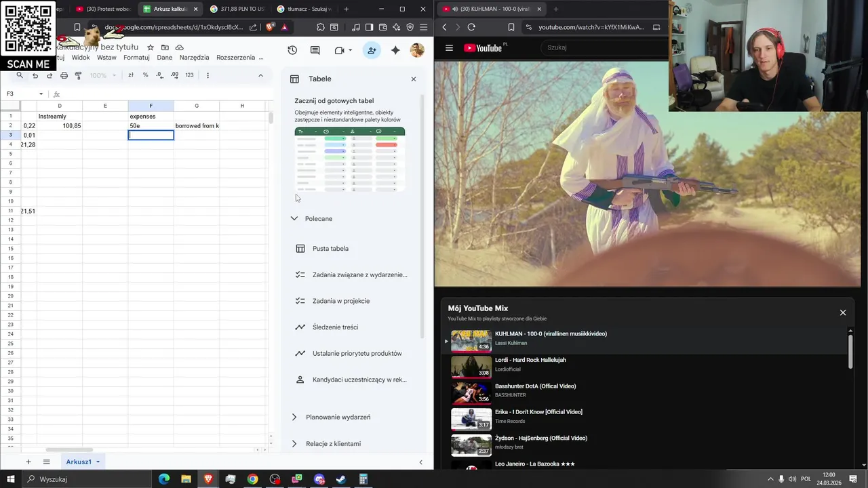Open the Dane menu
The width and height of the screenshot is (868, 488).
[165, 58]
